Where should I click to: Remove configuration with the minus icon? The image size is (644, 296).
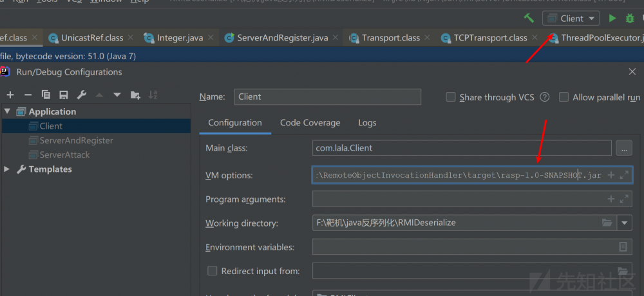click(28, 95)
